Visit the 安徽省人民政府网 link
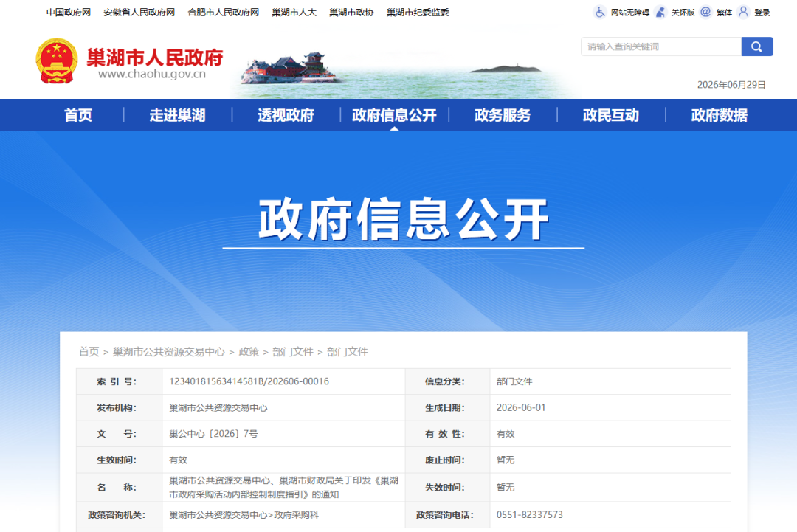The width and height of the screenshot is (797, 532). click(x=139, y=13)
